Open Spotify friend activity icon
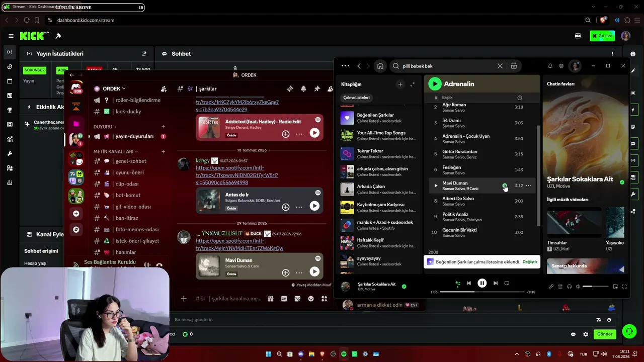The height and width of the screenshot is (362, 644). 561,66
